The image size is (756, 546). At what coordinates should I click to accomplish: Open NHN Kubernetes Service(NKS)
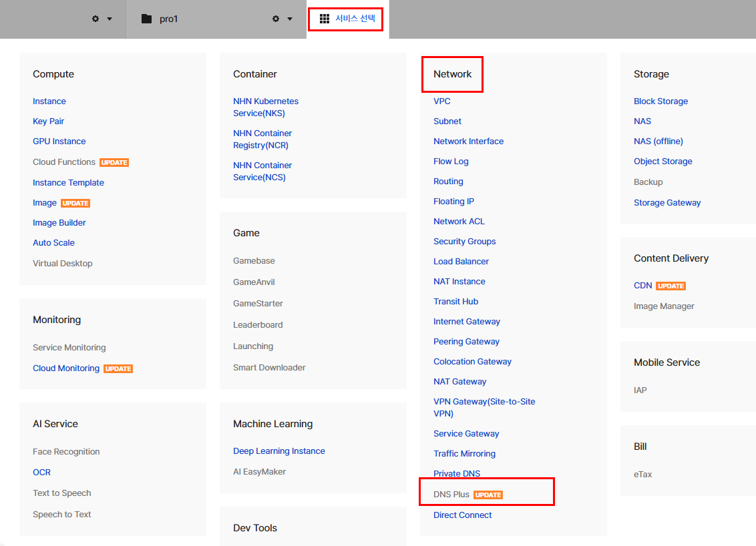(x=266, y=107)
